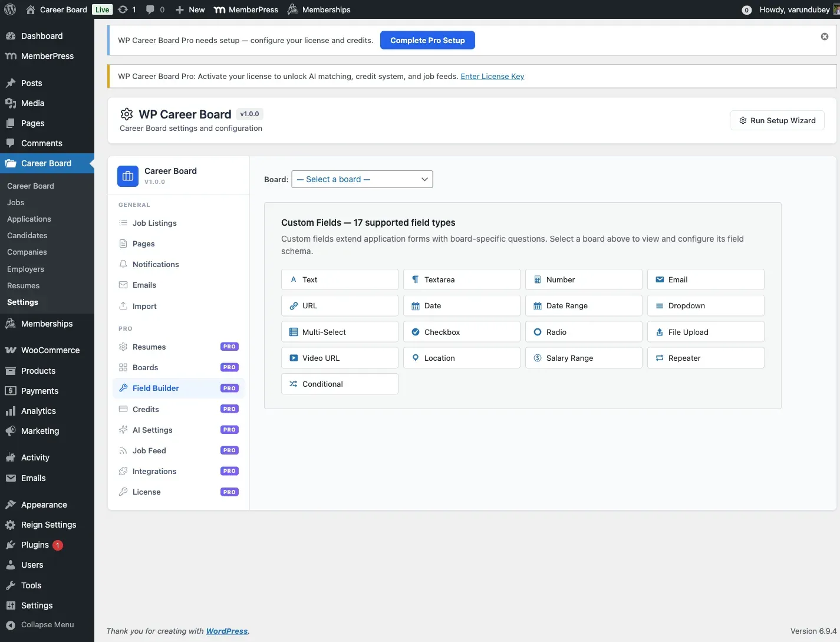Open MemberPress in admin sidebar
Viewport: 840px width, 642px height.
click(47, 56)
